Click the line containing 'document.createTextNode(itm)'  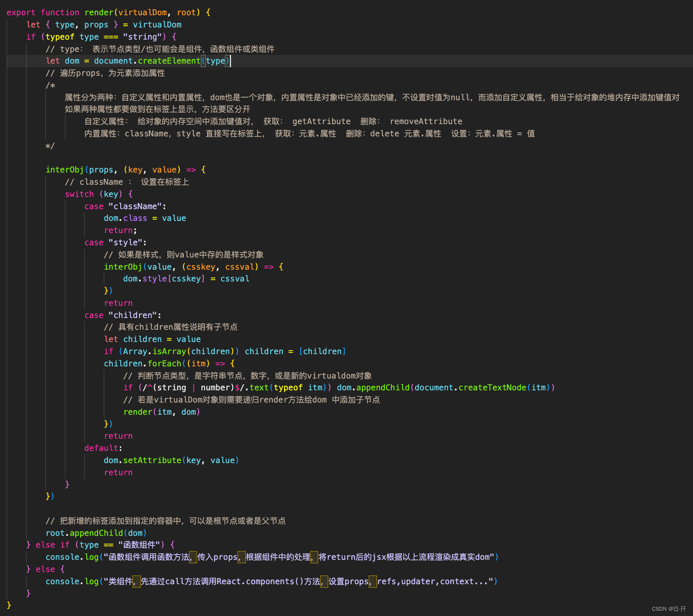[339, 388]
